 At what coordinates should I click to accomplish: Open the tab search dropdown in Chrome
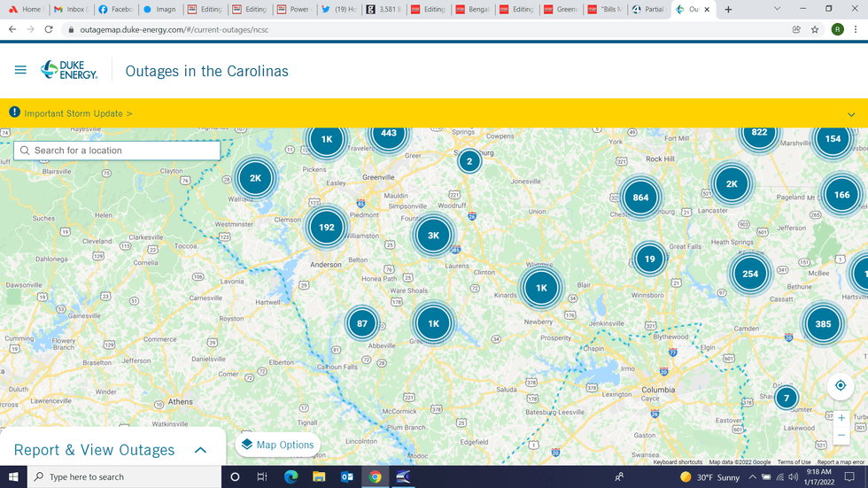click(x=778, y=9)
